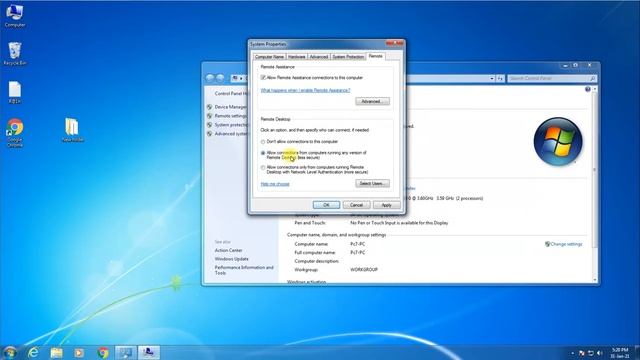The height and width of the screenshot is (360, 640).
Task: Select Allow connections from any Remote Desktop version
Action: click(263, 153)
